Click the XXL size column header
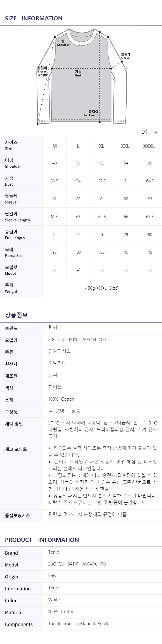The width and height of the screenshot is (162, 644). pyautogui.click(x=125, y=146)
